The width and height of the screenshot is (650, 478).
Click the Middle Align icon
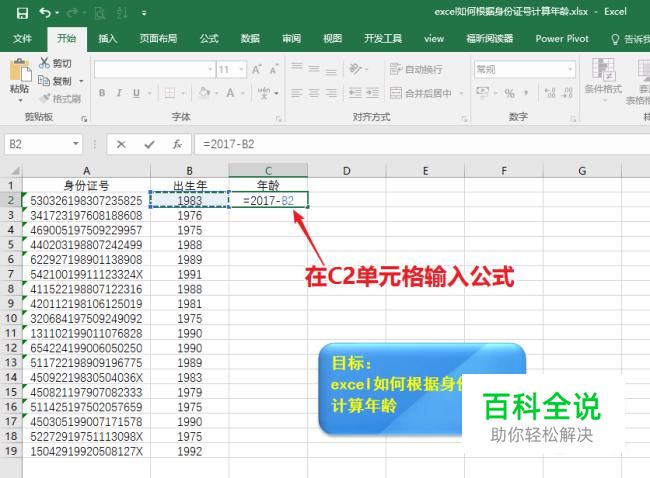[x=314, y=68]
